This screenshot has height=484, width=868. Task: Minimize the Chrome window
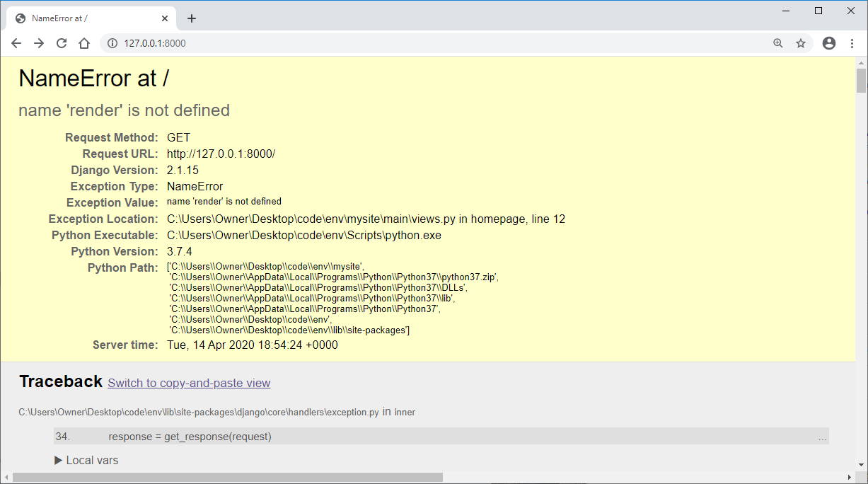[786, 11]
